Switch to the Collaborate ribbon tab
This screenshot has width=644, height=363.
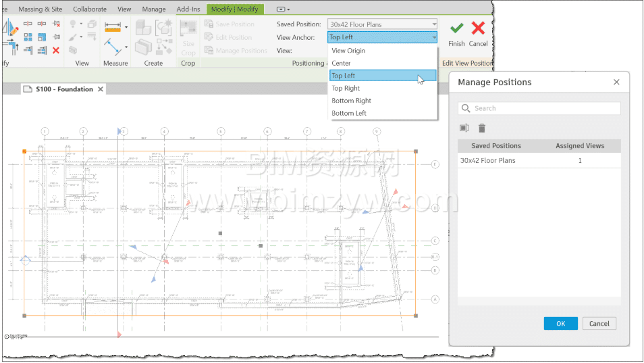pyautogui.click(x=89, y=9)
